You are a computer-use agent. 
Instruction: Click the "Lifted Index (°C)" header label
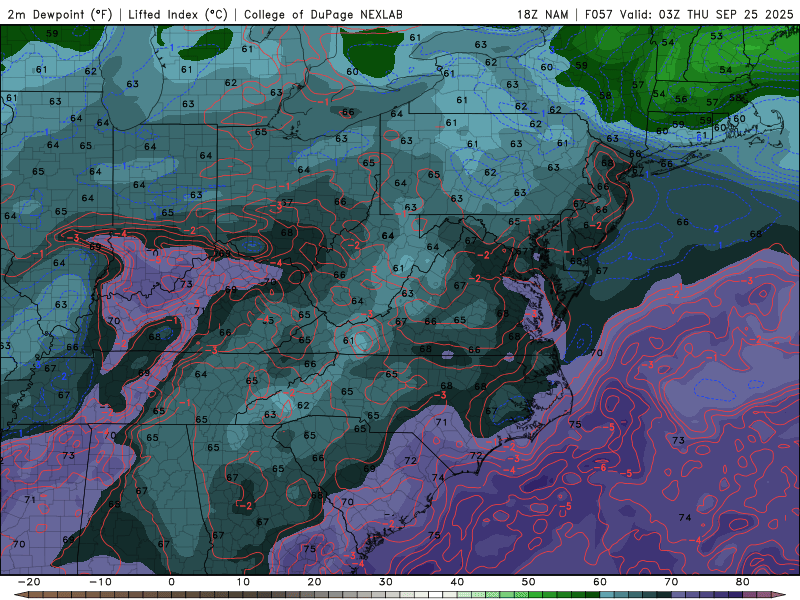(x=178, y=14)
